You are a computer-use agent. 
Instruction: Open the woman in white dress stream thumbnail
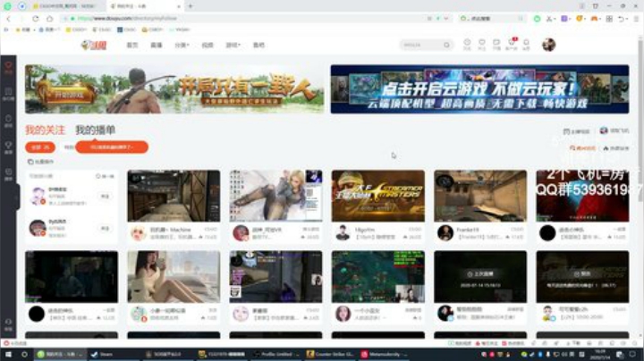click(x=174, y=277)
